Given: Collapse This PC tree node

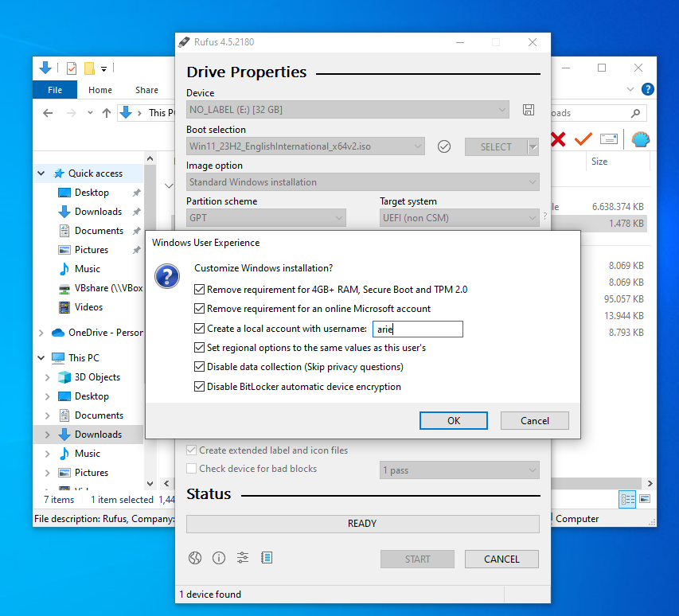Looking at the screenshot, I should click(x=41, y=358).
